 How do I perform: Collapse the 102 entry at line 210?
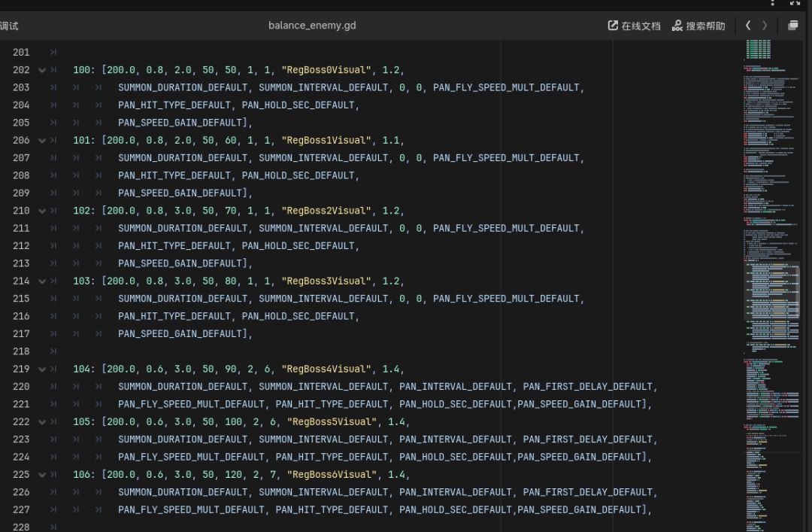tap(42, 211)
